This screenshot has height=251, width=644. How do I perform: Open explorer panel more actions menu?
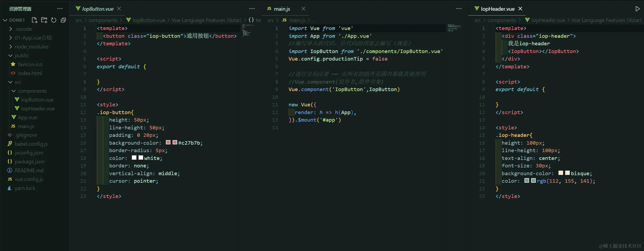coord(60,9)
